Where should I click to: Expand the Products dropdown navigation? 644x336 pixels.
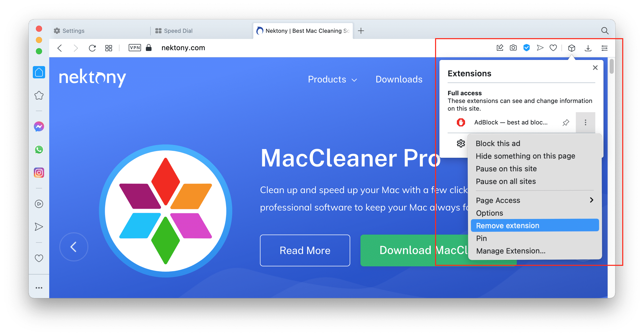[332, 79]
